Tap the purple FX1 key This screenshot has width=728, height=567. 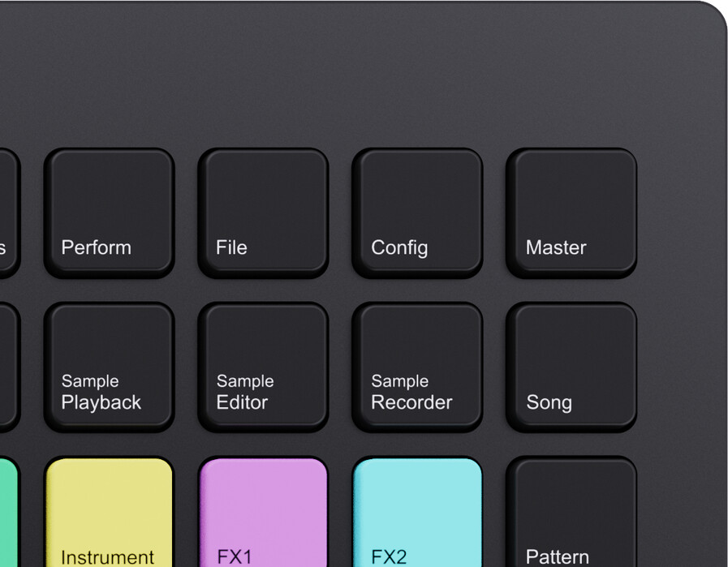coord(263,512)
